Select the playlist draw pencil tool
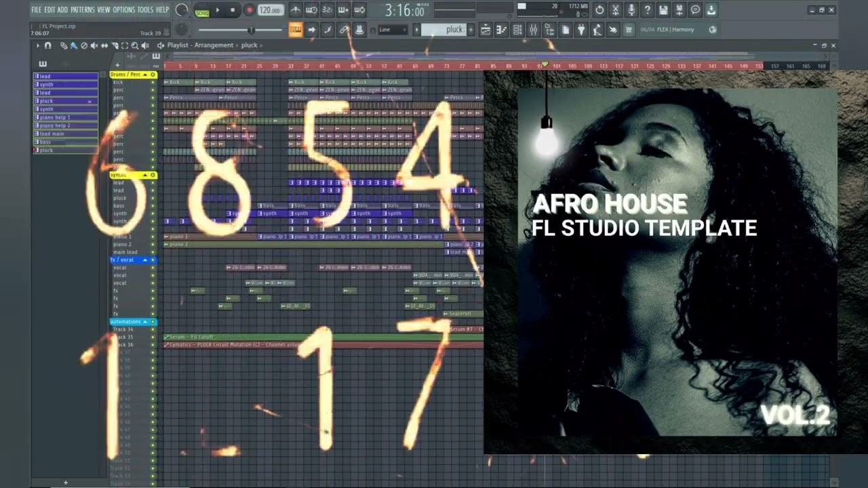Viewport: 868px width, 488px height. click(64, 45)
